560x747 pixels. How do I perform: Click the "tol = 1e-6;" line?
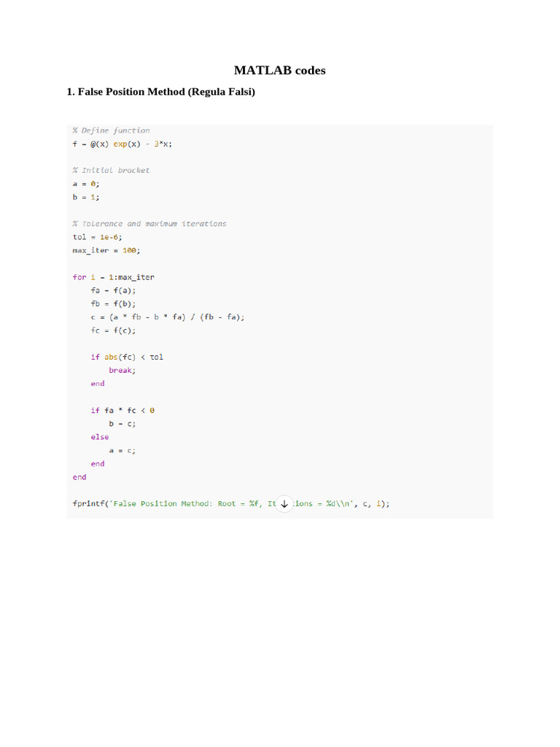click(x=97, y=237)
